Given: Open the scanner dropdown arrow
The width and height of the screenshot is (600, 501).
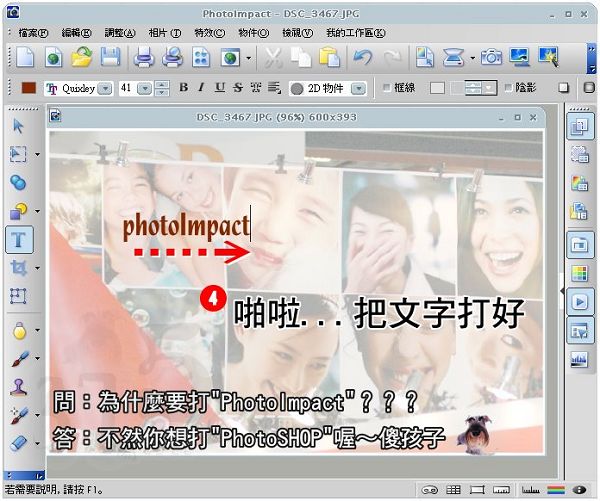Looking at the screenshot, I should tap(473, 58).
